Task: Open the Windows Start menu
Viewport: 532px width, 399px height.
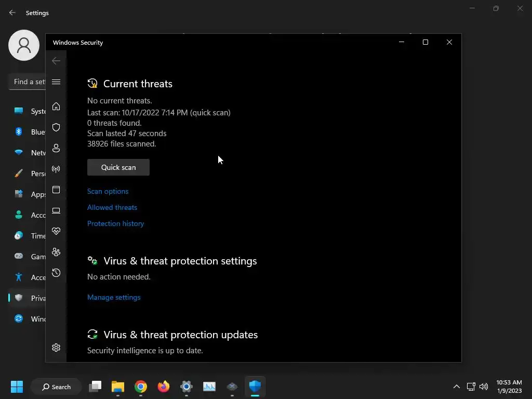Action: 17,387
